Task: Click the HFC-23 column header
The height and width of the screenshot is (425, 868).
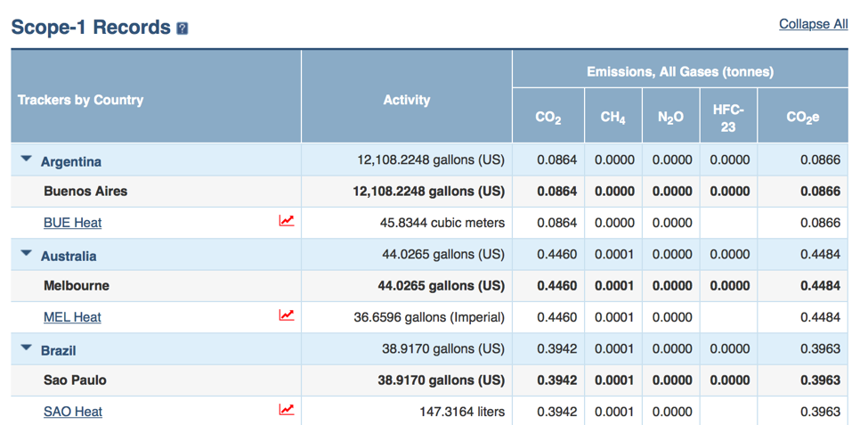Action: click(x=728, y=118)
